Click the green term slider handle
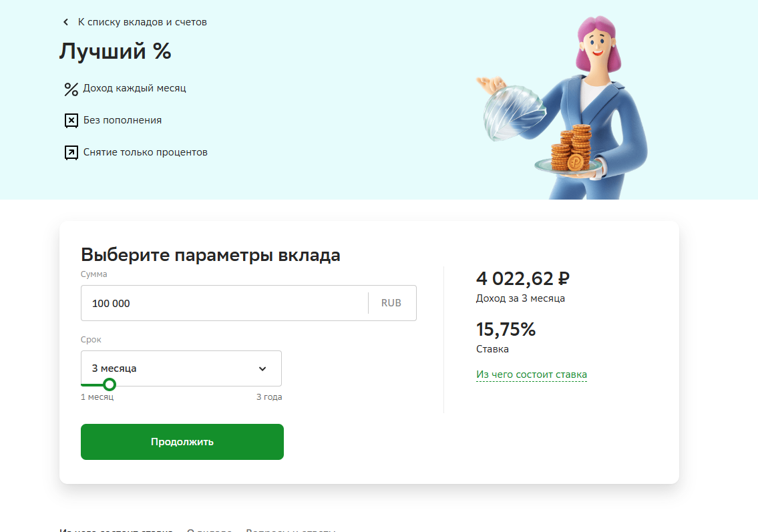This screenshot has width=758, height=532. coord(110,384)
